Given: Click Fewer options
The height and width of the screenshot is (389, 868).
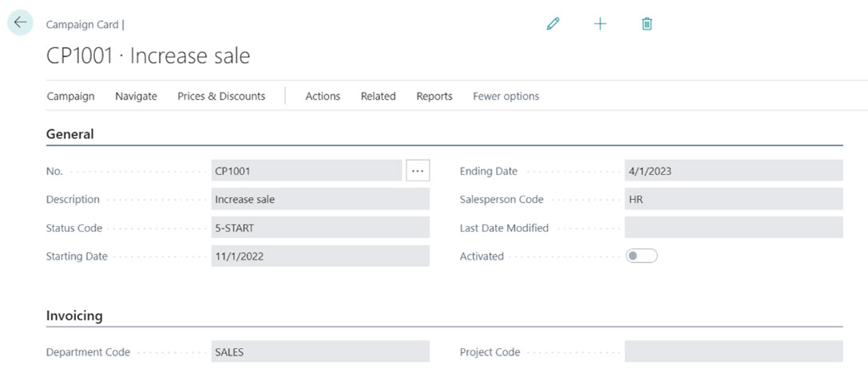Looking at the screenshot, I should (x=505, y=96).
